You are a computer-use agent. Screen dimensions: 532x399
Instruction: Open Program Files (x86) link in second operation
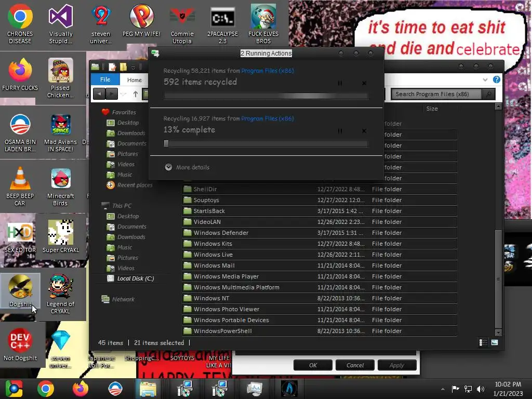coord(268,118)
